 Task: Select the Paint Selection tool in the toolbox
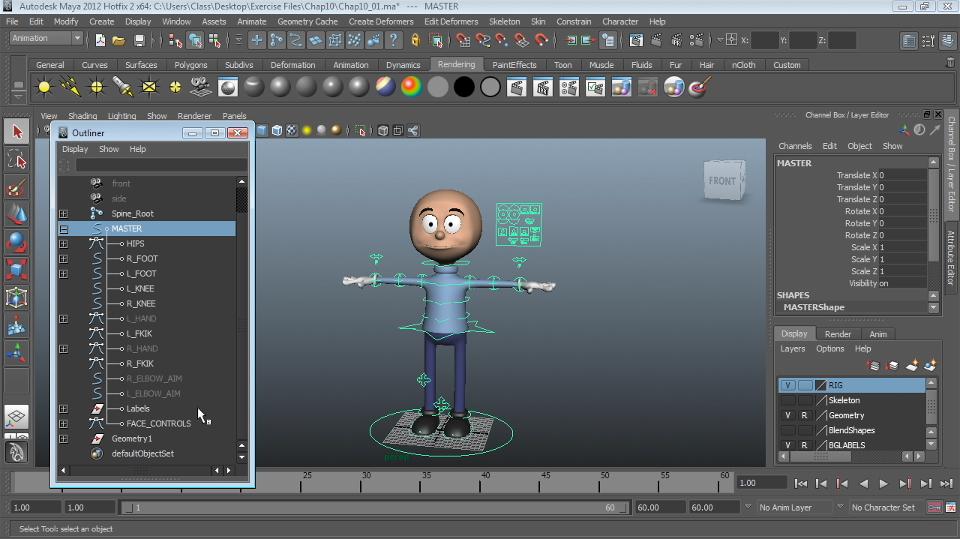pos(17,187)
